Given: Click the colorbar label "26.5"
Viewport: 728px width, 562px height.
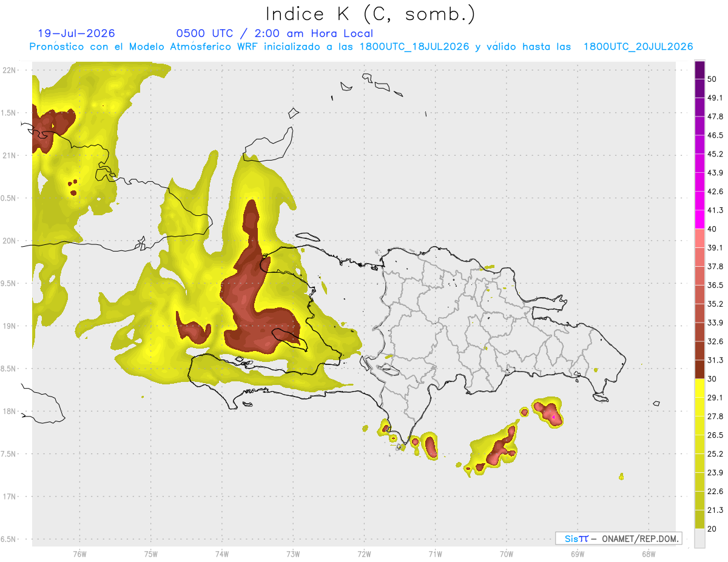Looking at the screenshot, I should [x=715, y=435].
